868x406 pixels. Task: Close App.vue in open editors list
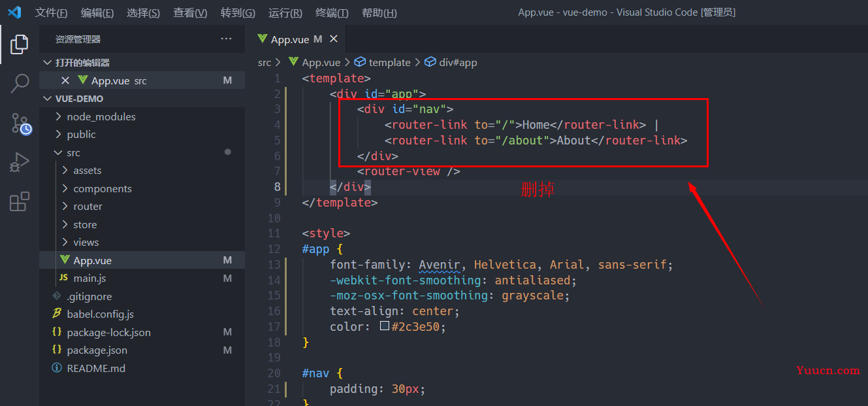65,80
